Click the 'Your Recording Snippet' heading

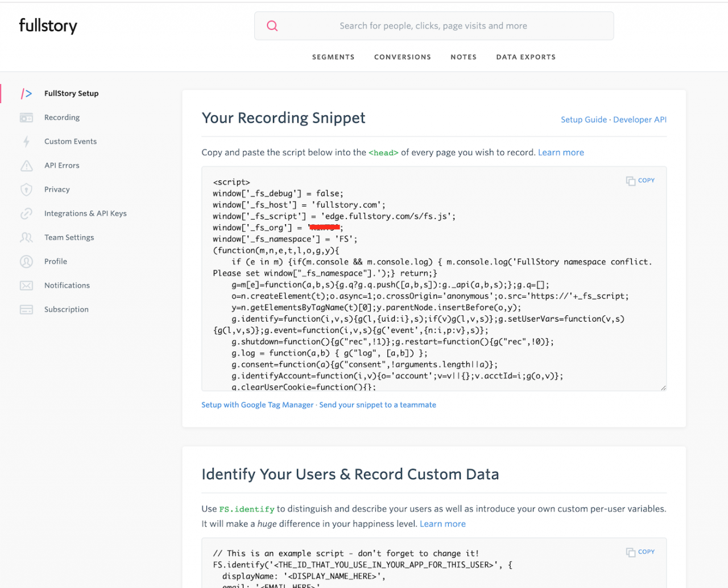pyautogui.click(x=283, y=118)
